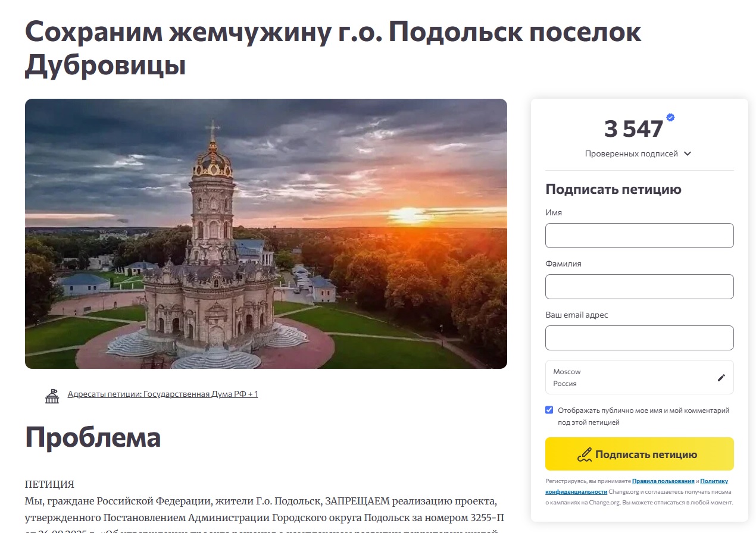The height and width of the screenshot is (533, 756).
Task: Click the Dubrovitsy church sunset photo
Action: click(266, 234)
